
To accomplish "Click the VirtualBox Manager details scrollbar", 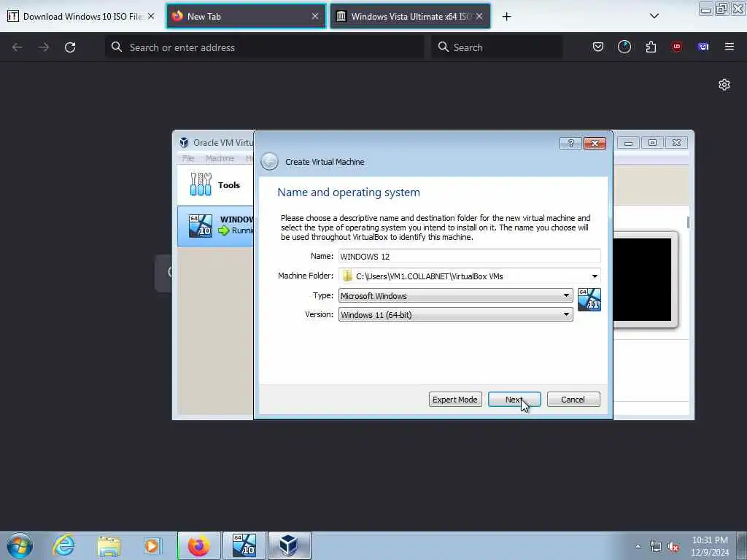I will 689,222.
